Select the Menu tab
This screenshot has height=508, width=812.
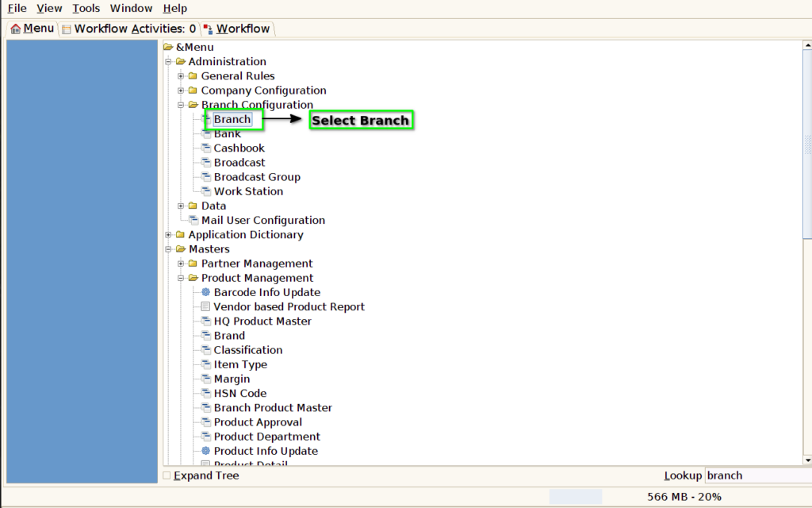point(32,29)
